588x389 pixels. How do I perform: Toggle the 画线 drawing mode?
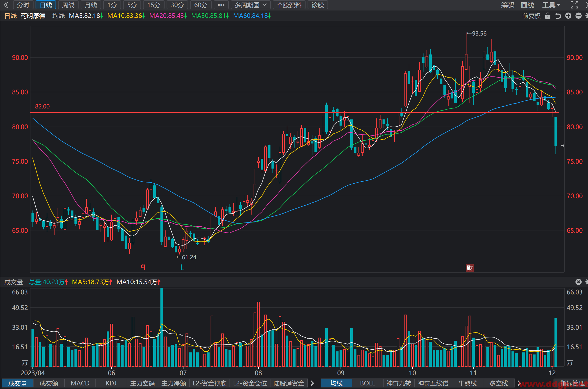pyautogui.click(x=527, y=5)
